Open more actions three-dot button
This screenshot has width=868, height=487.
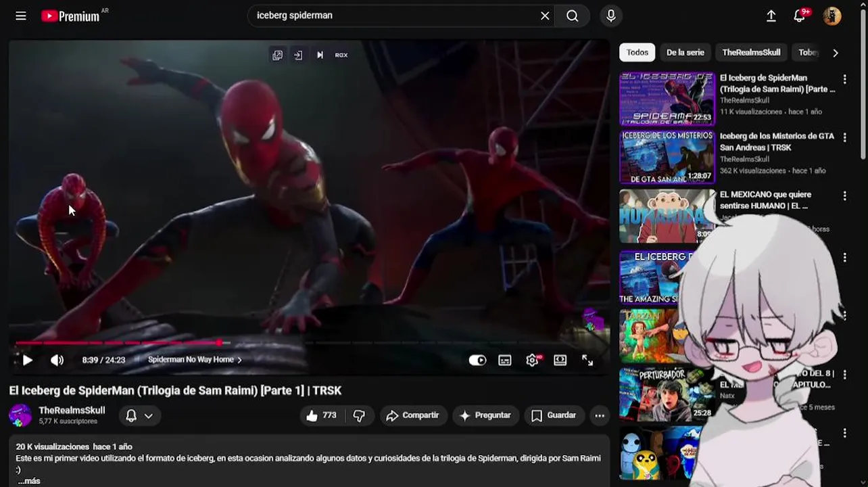[x=600, y=415]
